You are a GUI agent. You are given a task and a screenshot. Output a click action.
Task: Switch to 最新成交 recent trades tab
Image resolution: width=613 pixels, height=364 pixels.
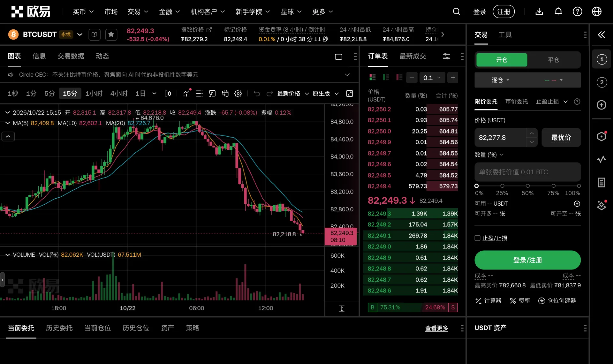pyautogui.click(x=412, y=57)
